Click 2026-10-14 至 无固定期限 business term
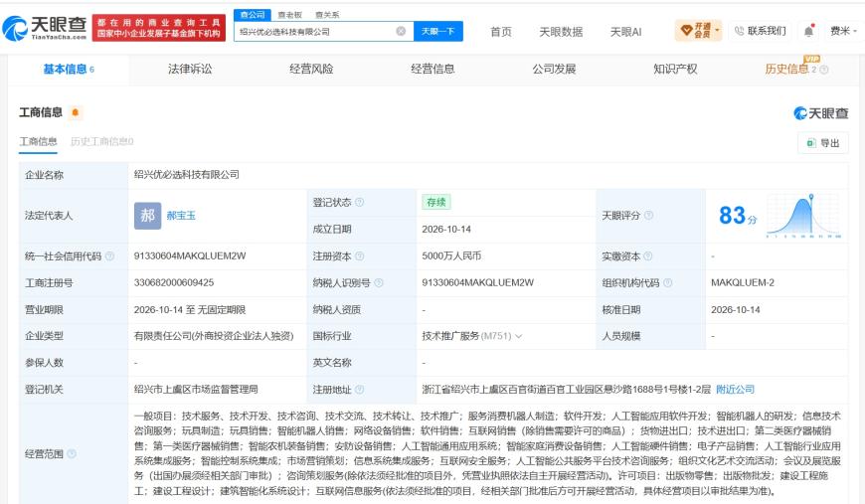Image resolution: width=865 pixels, height=504 pixels. pyautogui.click(x=190, y=310)
